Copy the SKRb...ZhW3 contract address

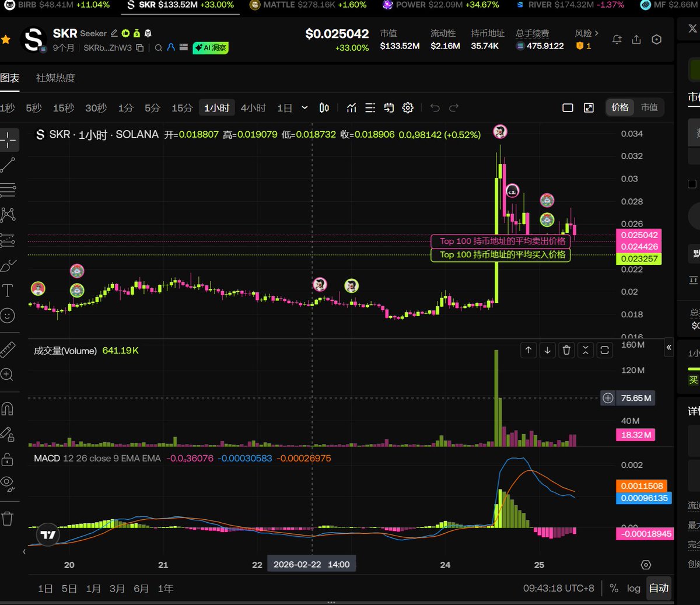click(140, 48)
